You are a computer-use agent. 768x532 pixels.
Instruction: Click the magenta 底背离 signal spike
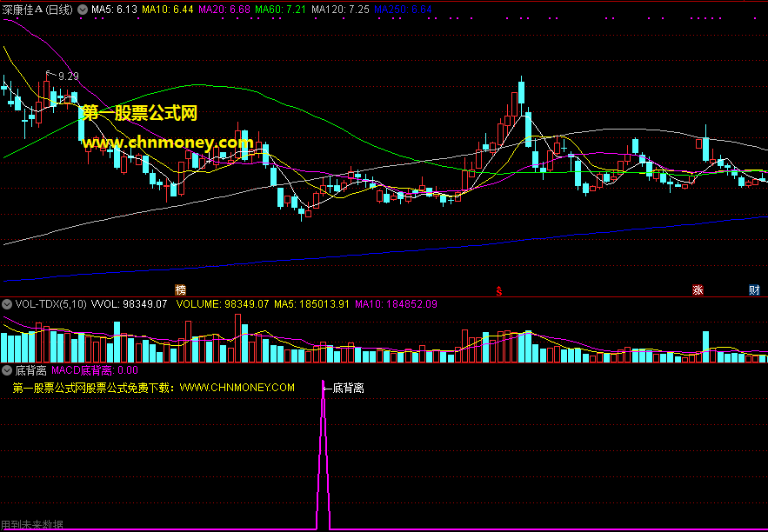pos(324,456)
